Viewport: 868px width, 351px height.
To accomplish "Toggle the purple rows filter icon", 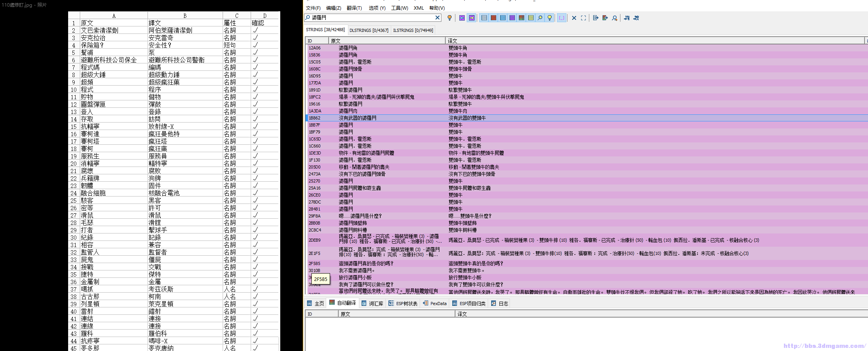I will pyautogui.click(x=512, y=18).
